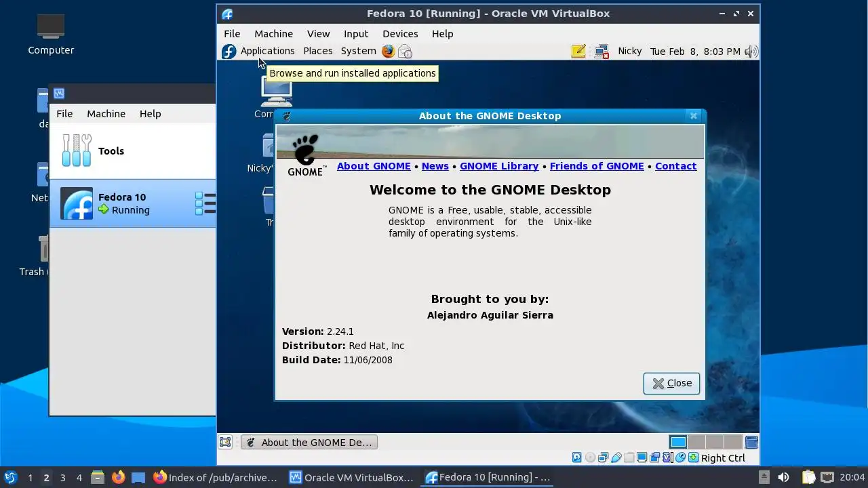
Task: Launch the Evolution mail icon in GNOME panel
Action: [x=405, y=51]
